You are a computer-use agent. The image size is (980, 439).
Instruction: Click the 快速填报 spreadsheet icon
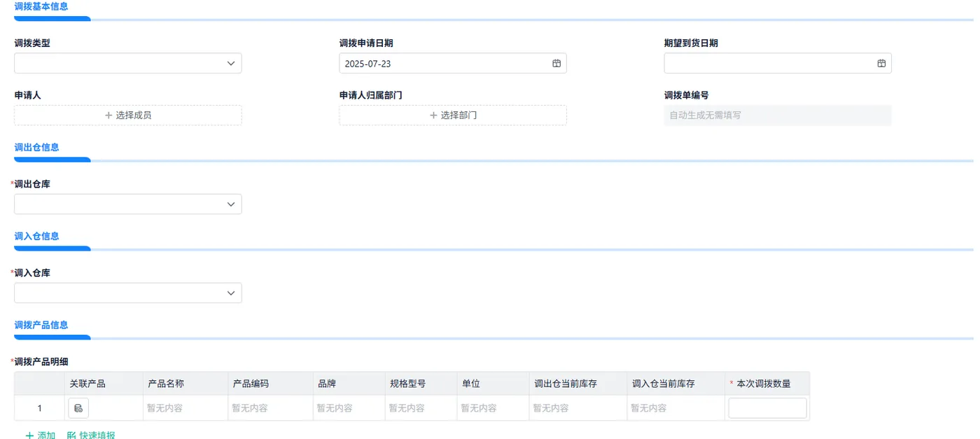[71, 435]
